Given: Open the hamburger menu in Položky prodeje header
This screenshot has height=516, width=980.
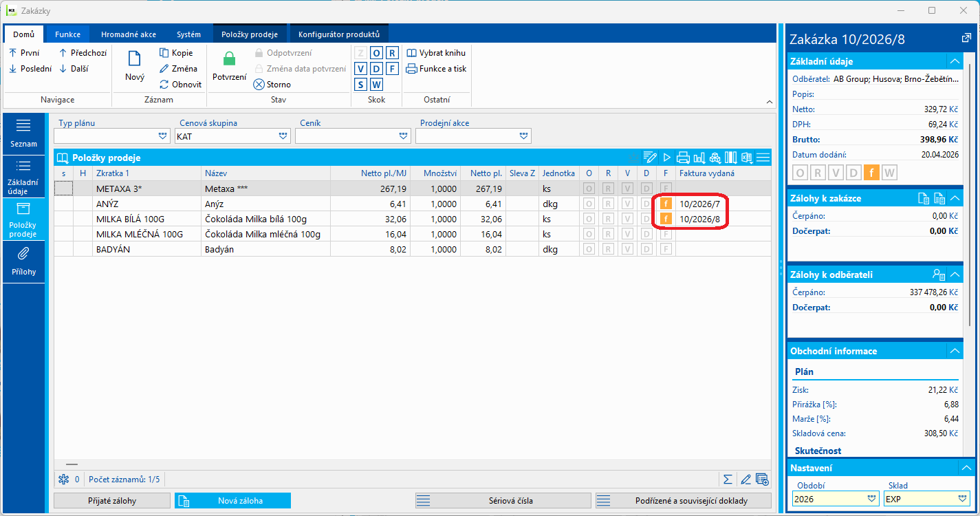Looking at the screenshot, I should 763,158.
